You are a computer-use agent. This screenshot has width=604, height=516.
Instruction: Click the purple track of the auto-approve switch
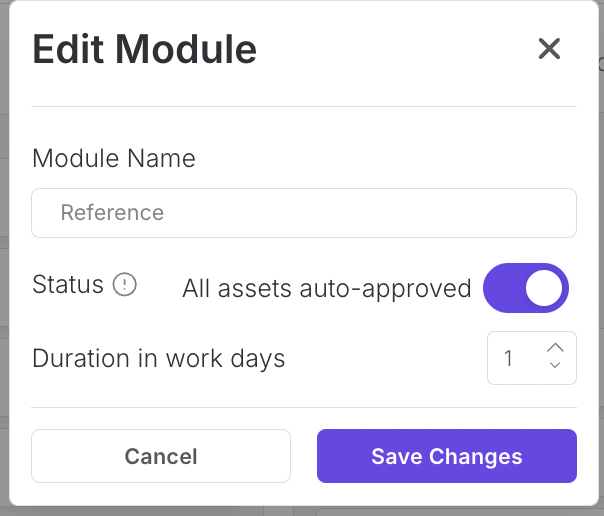pyautogui.click(x=503, y=289)
